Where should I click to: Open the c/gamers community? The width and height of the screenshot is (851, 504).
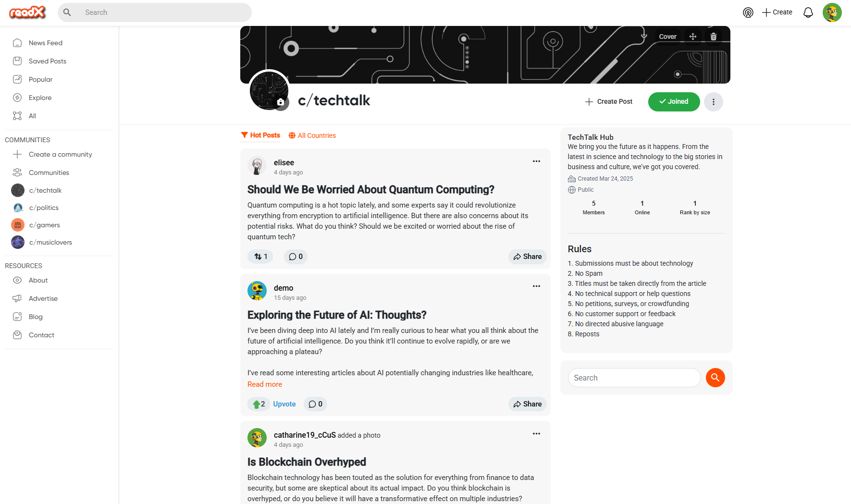44,225
